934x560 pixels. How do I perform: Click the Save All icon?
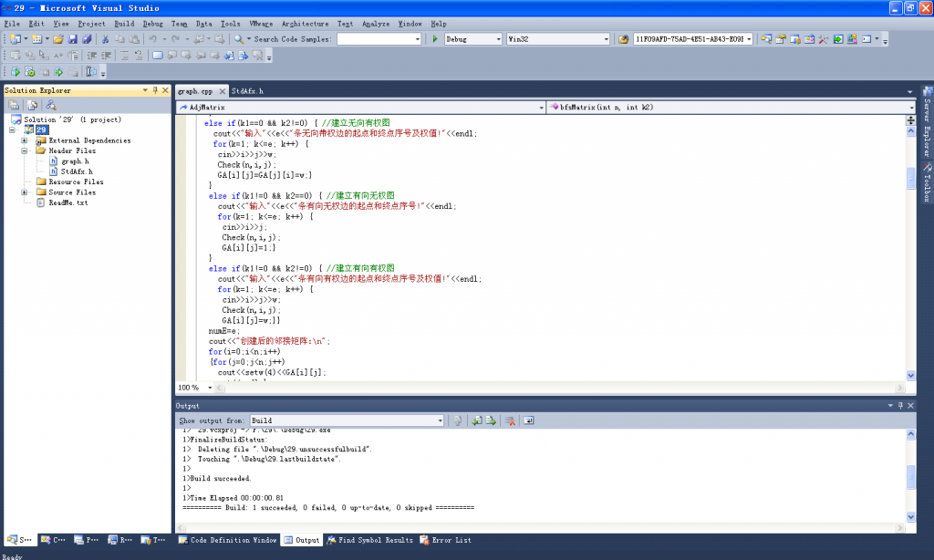pos(87,39)
